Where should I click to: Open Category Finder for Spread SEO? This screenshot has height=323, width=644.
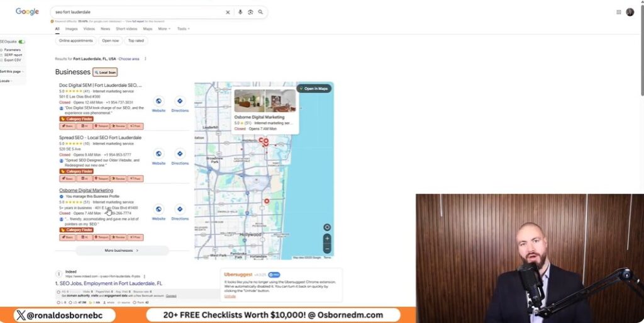(76, 171)
